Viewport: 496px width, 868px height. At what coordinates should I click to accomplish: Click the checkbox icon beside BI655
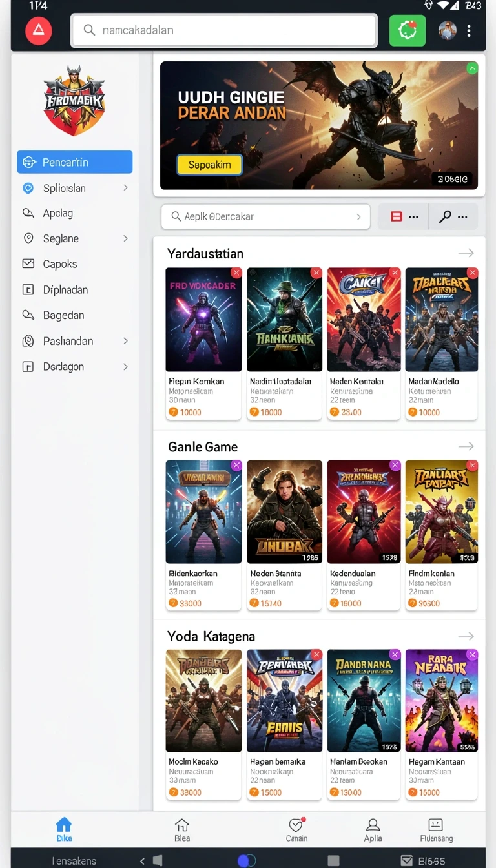(407, 860)
